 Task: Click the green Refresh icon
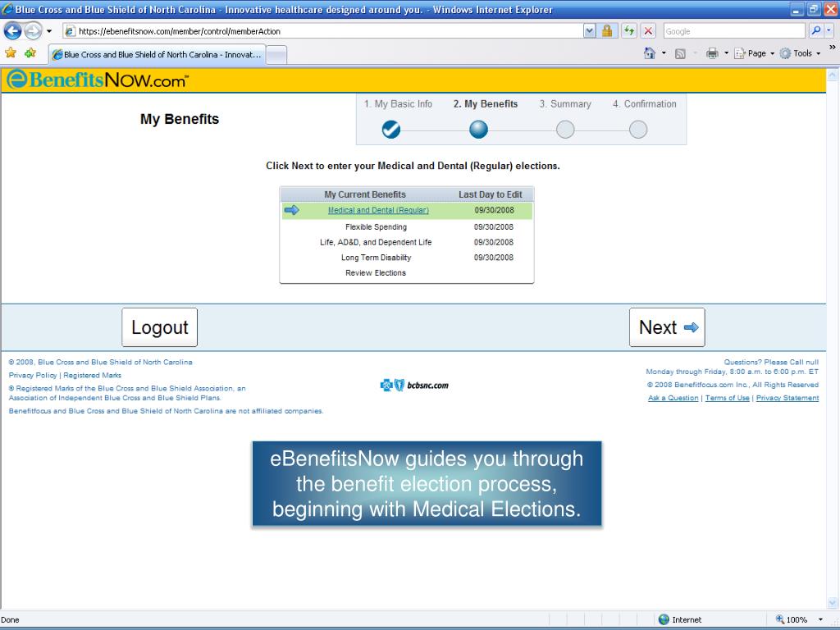click(x=629, y=31)
